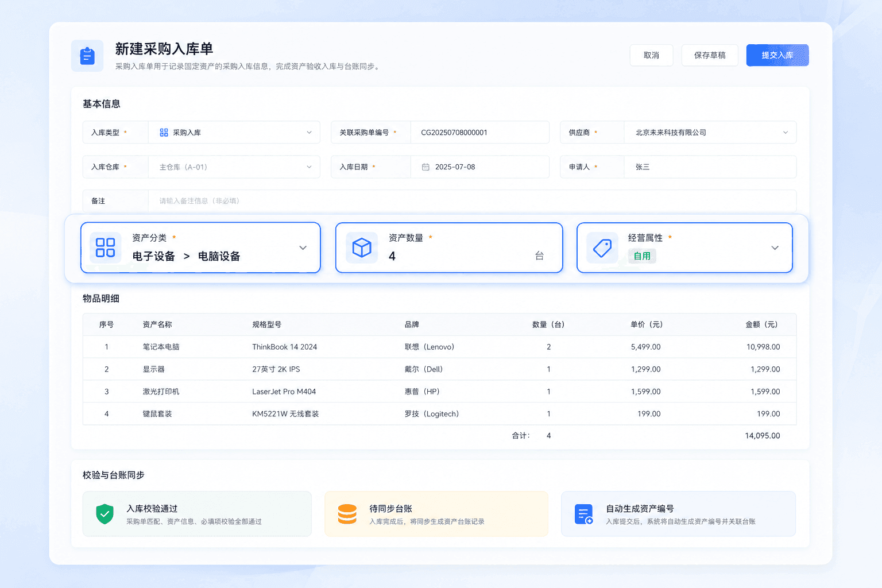Click the 保存草稿 button
This screenshot has height=588, width=882.
[710, 55]
